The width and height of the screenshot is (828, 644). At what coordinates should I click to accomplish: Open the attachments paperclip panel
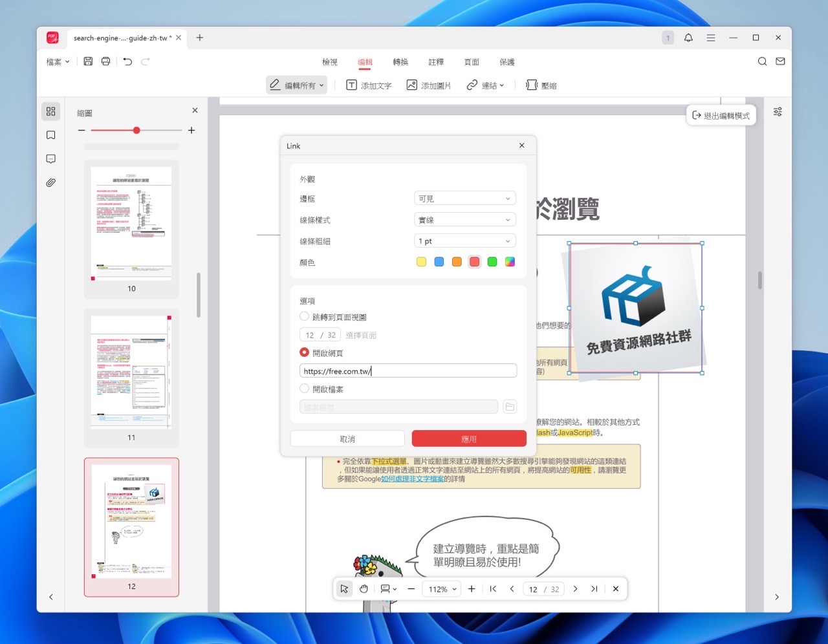(51, 183)
